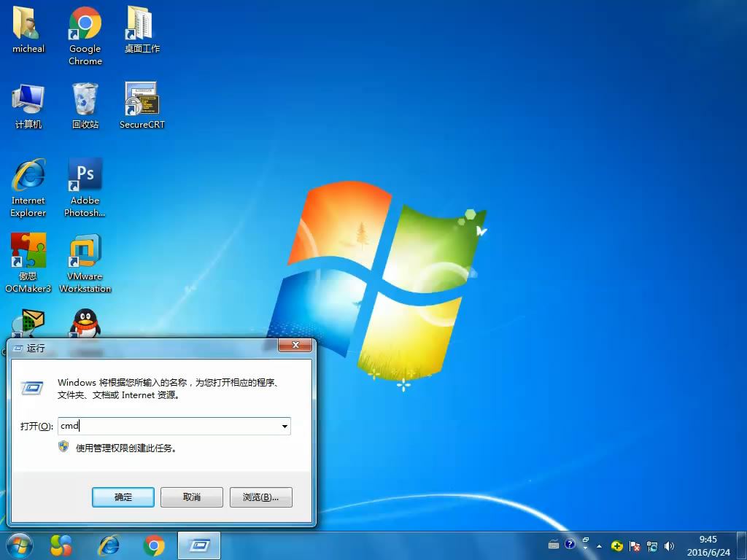Select the Google Chrome desktop shortcut

pos(85,36)
